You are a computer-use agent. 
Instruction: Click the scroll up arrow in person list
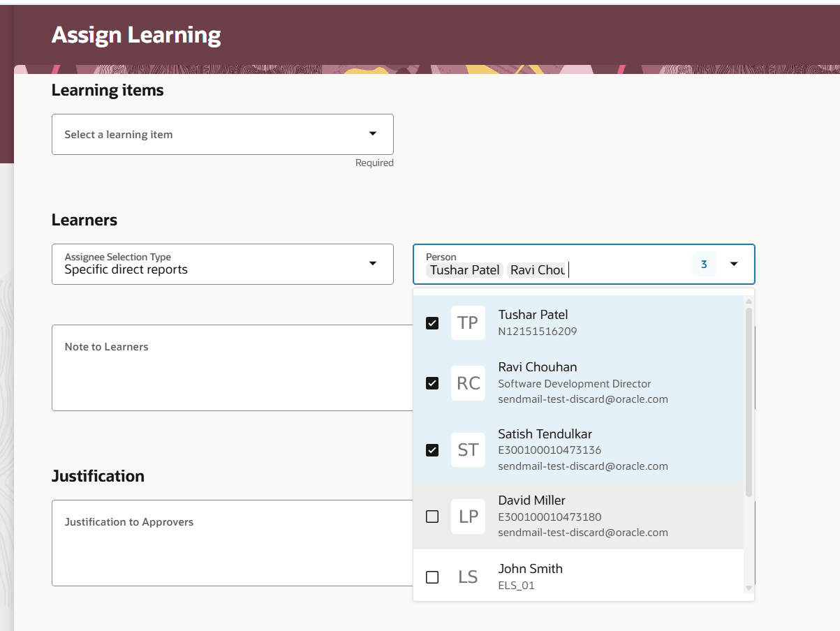pyautogui.click(x=749, y=302)
